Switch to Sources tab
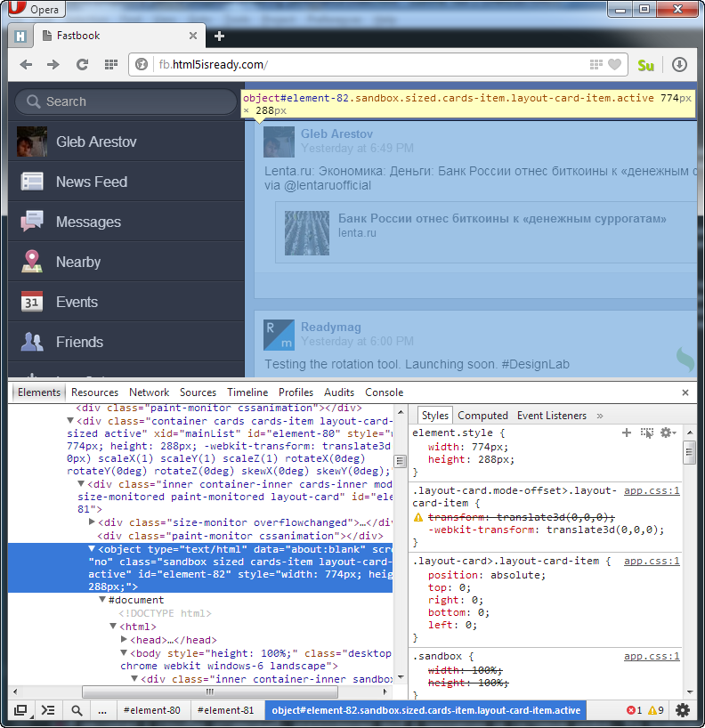The height and width of the screenshot is (728, 705). (x=198, y=392)
